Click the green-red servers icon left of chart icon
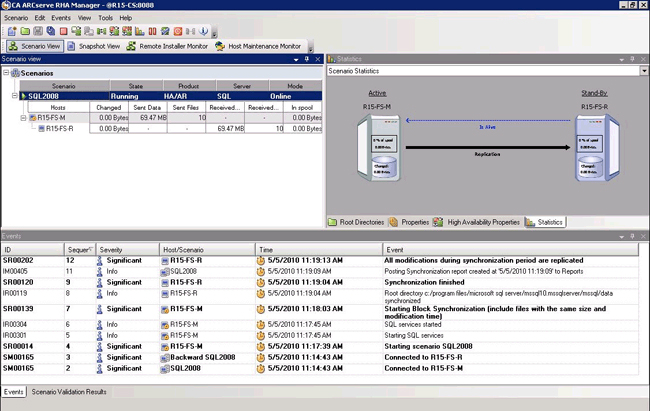 tap(127, 31)
